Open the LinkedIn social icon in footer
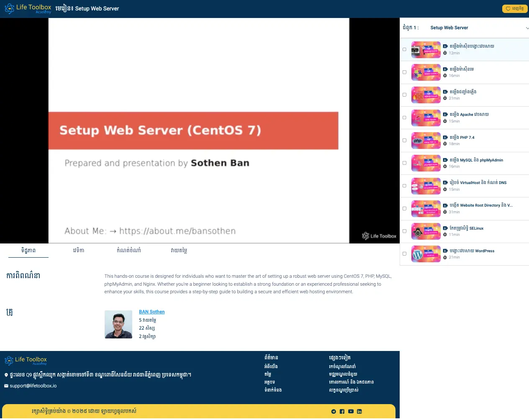 tap(359, 412)
